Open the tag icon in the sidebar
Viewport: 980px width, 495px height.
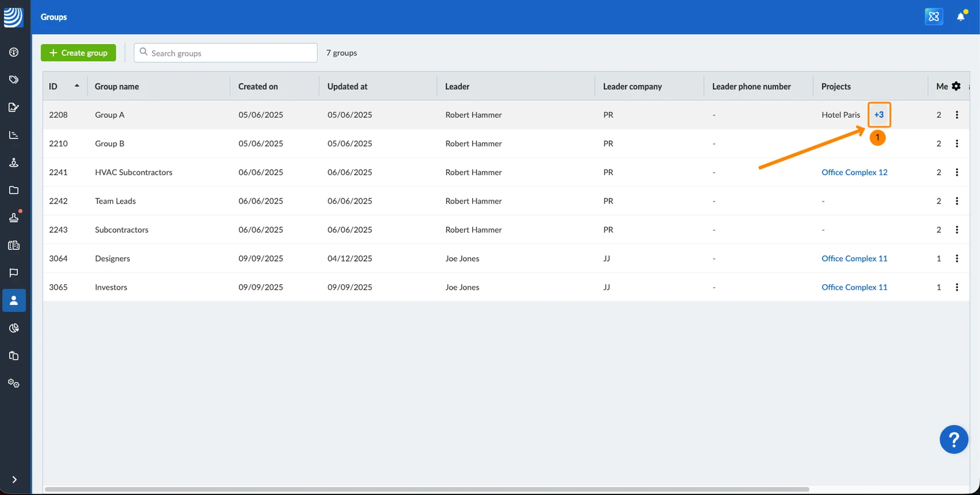tap(13, 80)
